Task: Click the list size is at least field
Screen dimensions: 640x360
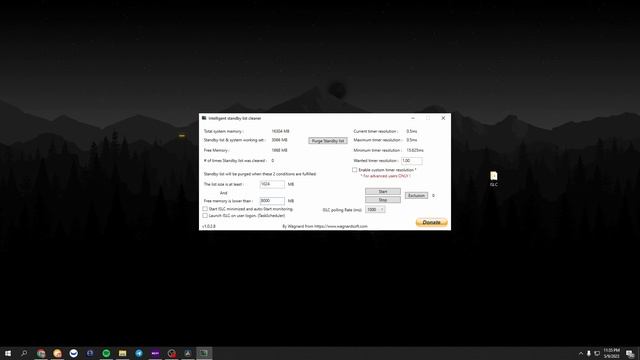Action: click(272, 184)
